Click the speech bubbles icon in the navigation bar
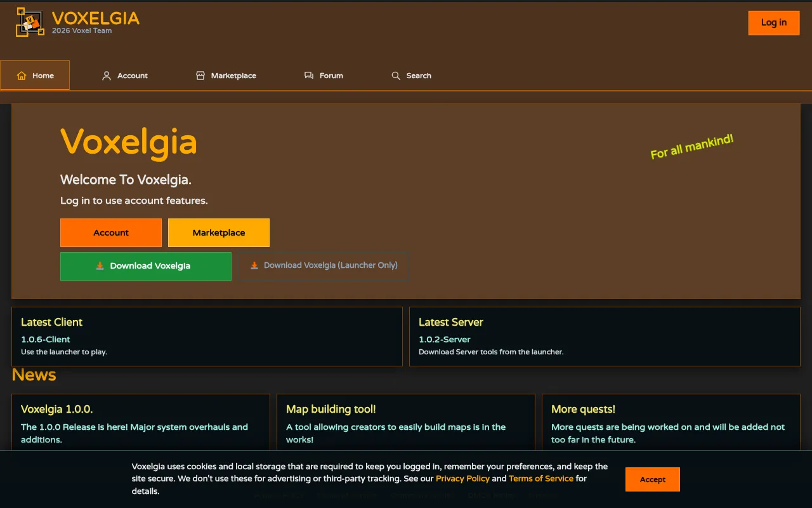Viewport: 812px width, 508px height. 309,76
